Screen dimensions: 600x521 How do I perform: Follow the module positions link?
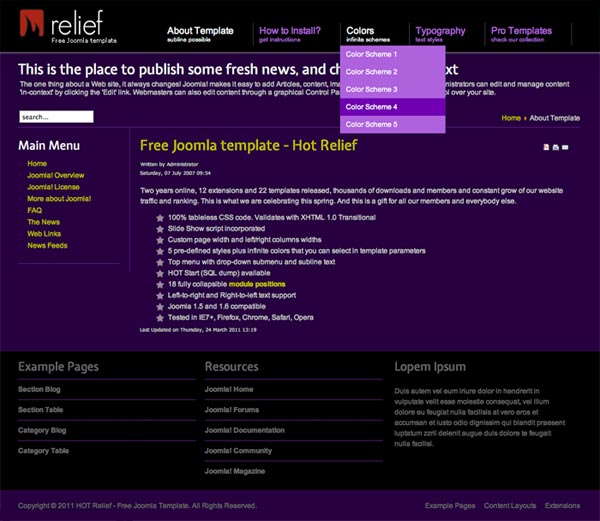(257, 284)
